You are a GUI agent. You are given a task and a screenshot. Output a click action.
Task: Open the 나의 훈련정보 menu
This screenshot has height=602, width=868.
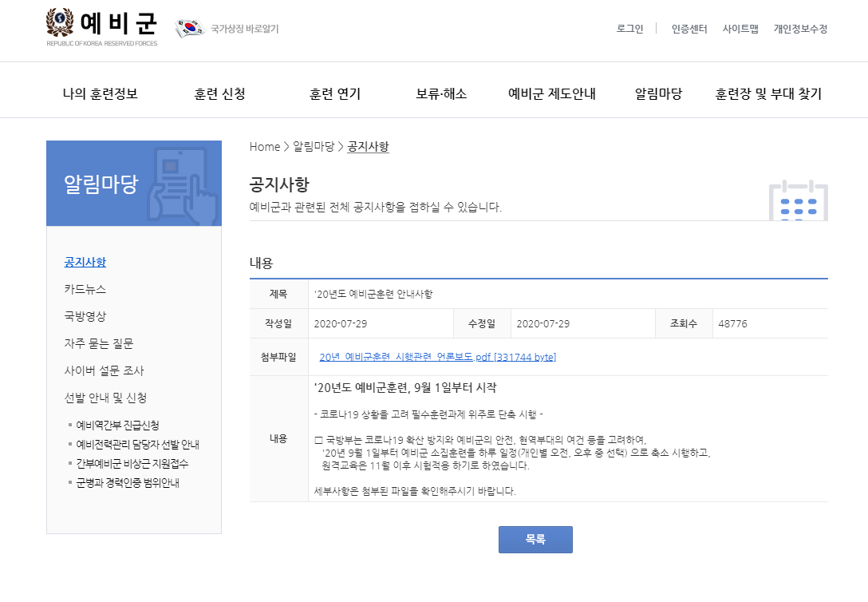tap(101, 93)
